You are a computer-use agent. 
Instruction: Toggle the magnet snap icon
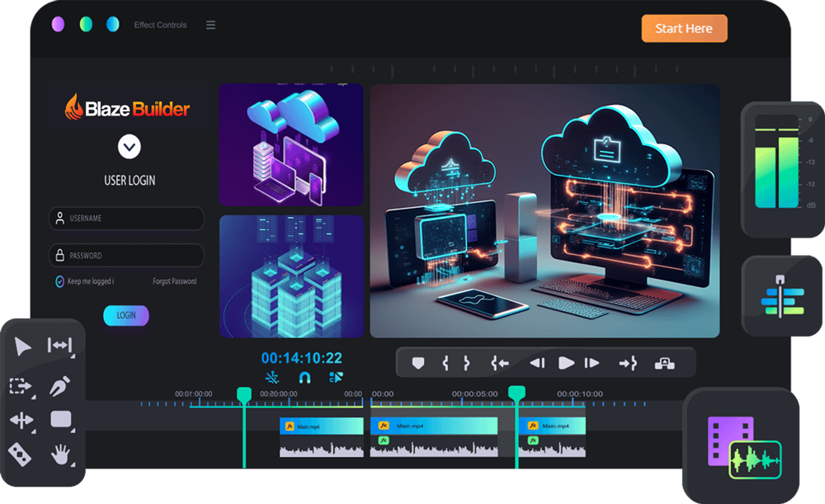pyautogui.click(x=304, y=377)
